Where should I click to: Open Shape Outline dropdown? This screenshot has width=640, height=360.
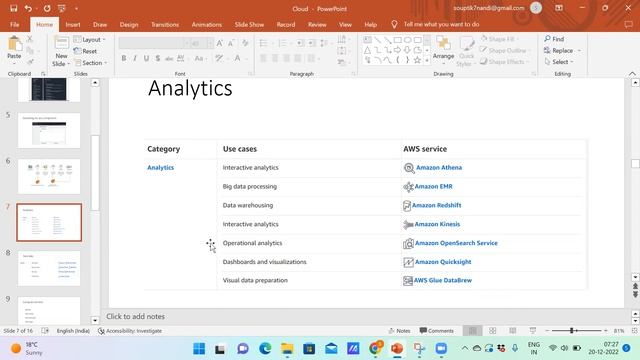[x=505, y=50]
